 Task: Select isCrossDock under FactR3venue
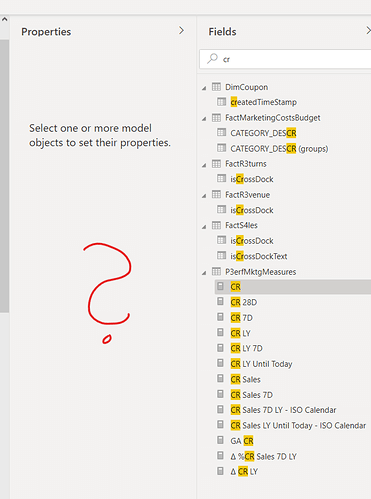coord(252,210)
